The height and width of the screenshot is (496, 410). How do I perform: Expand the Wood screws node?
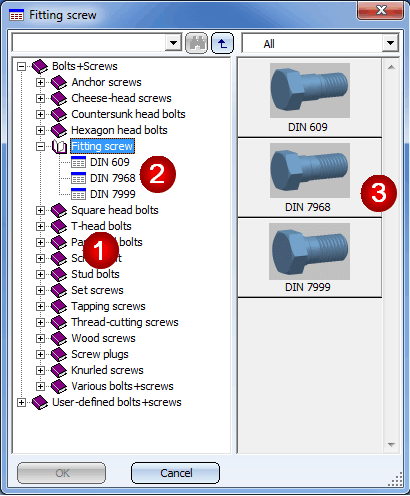point(40,338)
